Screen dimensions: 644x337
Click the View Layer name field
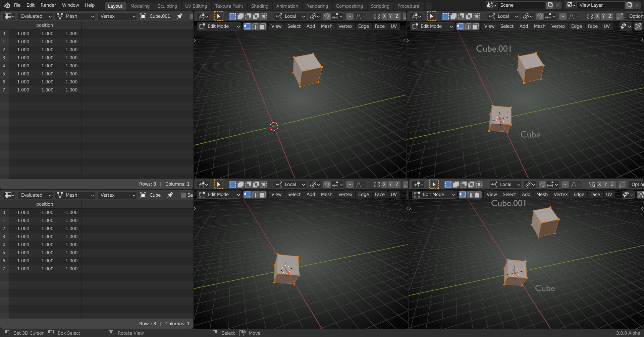(x=600, y=5)
